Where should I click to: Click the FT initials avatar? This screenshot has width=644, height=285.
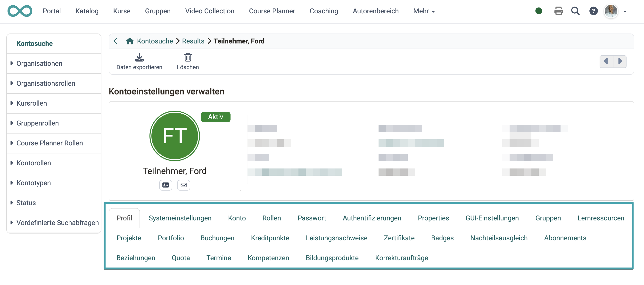click(x=174, y=136)
